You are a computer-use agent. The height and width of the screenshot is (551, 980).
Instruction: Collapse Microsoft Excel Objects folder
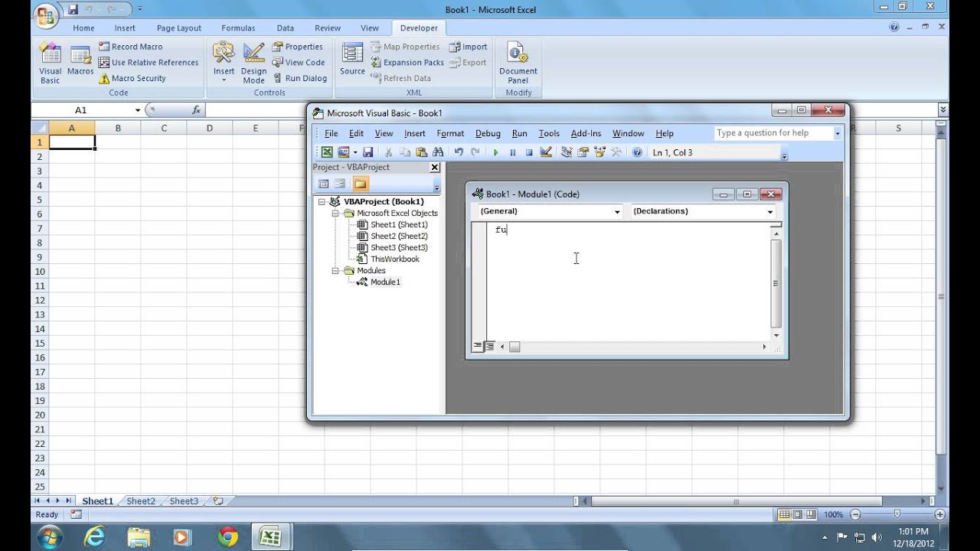coord(335,214)
